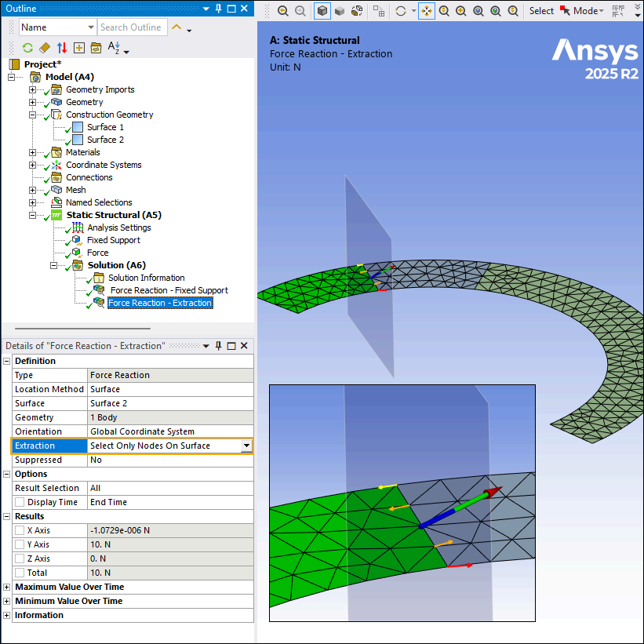Click the Show Folders icon in Outline toolbar
The image size is (644, 644).
pyautogui.click(x=96, y=48)
